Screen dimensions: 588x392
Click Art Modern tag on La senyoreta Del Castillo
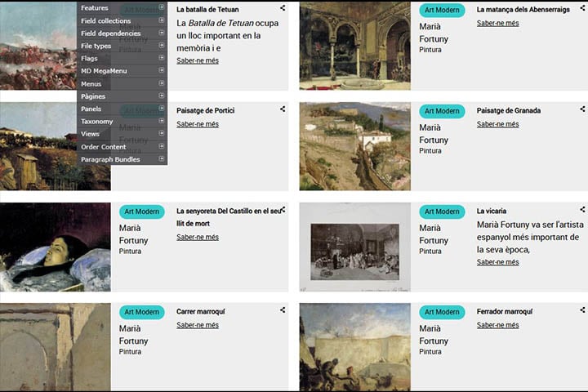click(x=142, y=212)
